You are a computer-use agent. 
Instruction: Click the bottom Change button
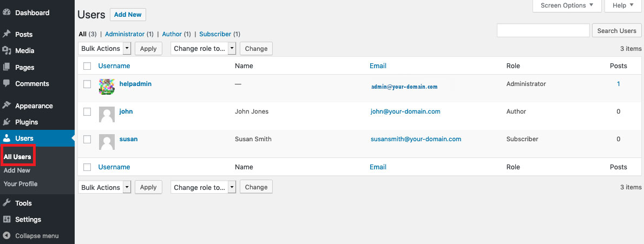point(257,187)
